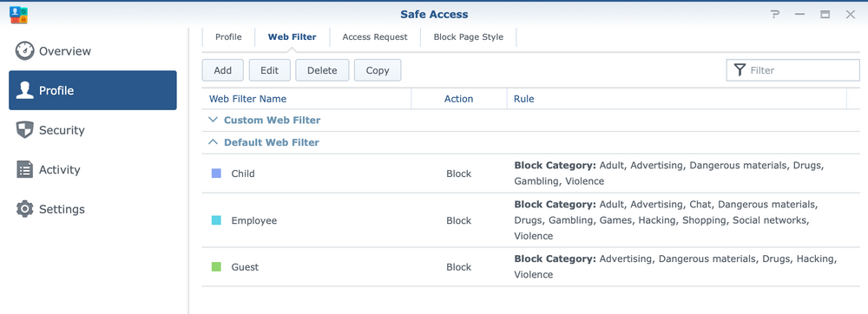Click the funnel filter icon
Viewport: 868px width, 314px height.
(x=740, y=70)
